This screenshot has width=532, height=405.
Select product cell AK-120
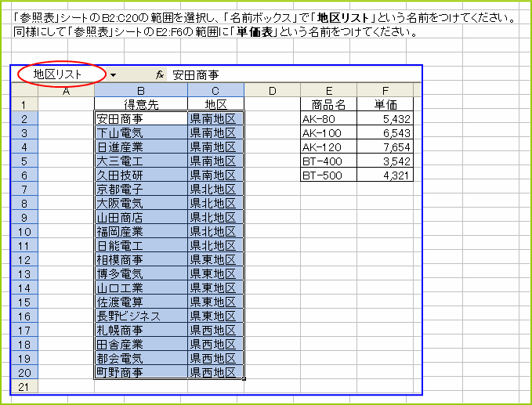coord(328,146)
